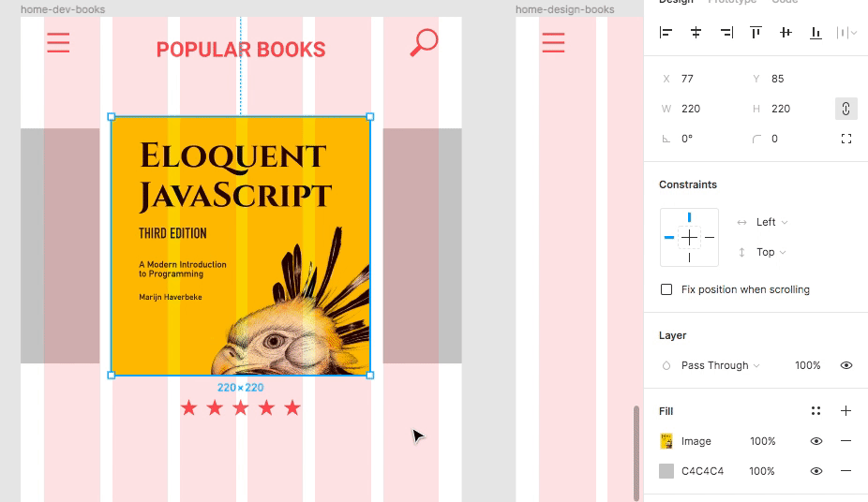Click the constraints diagram widget center
This screenshot has width=868, height=502.
689,238
